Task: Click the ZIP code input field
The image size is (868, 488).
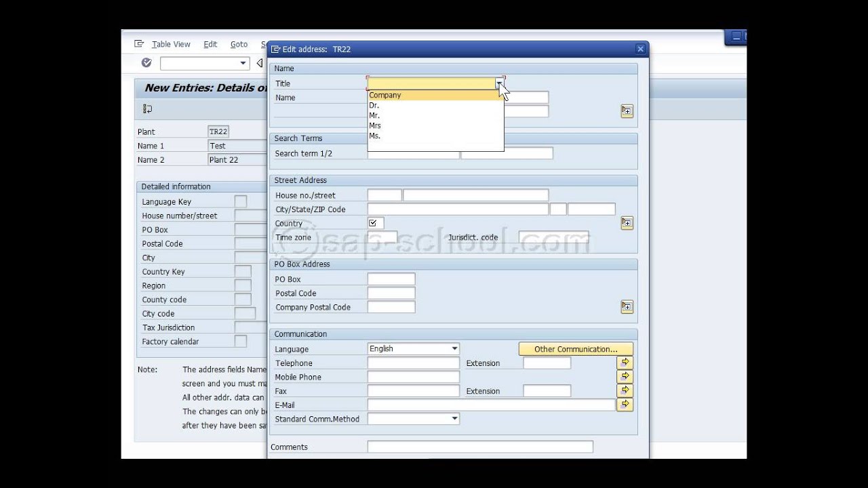Action: [591, 209]
